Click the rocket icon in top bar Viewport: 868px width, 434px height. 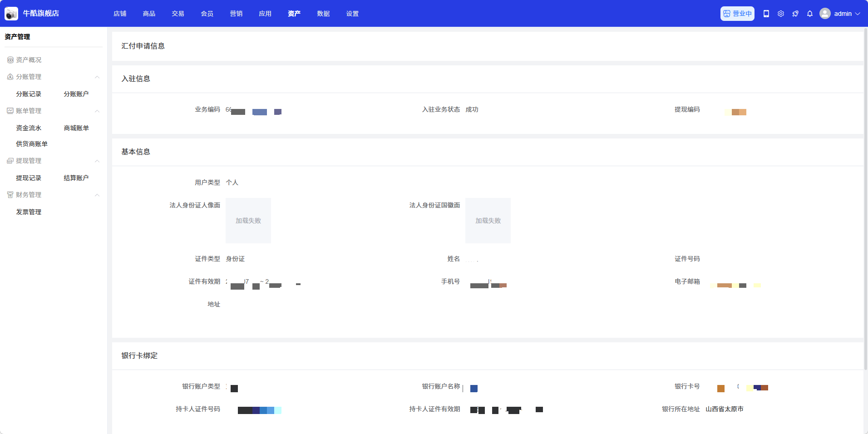pos(795,14)
